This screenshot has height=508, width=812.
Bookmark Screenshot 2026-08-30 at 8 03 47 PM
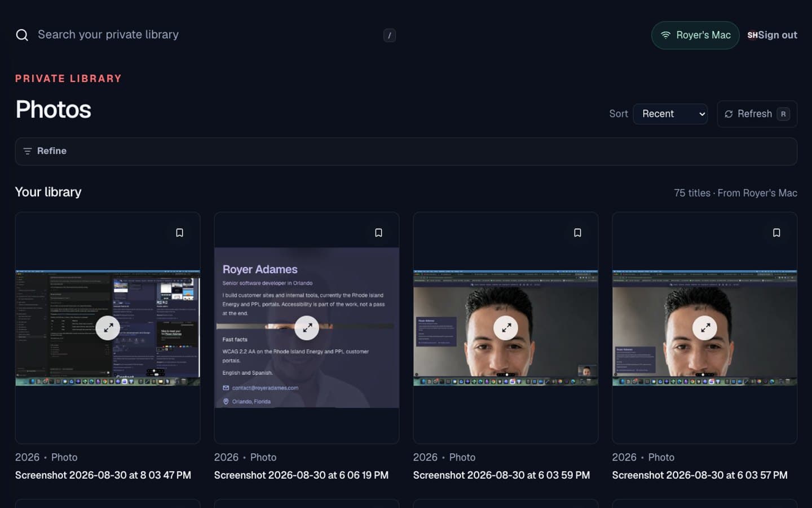pyautogui.click(x=179, y=233)
